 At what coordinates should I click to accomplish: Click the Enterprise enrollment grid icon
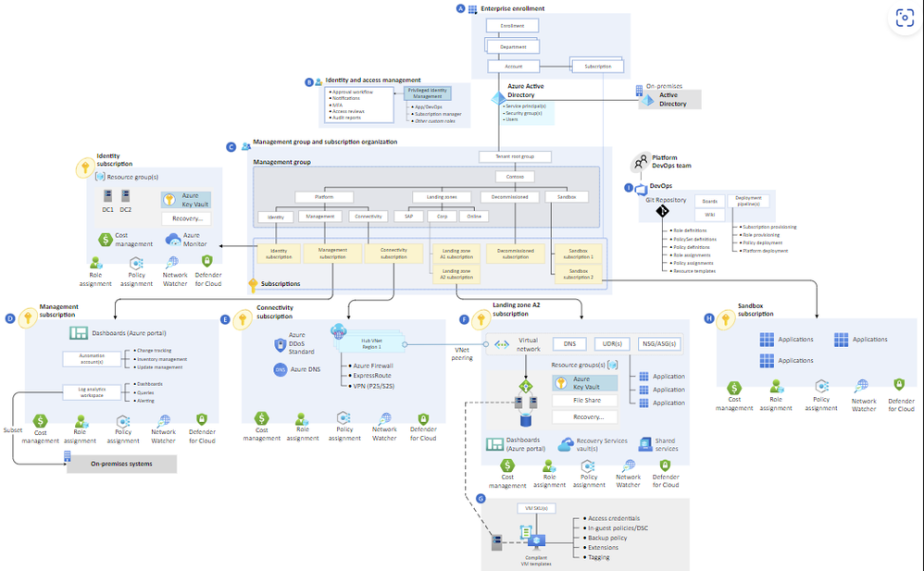click(472, 9)
